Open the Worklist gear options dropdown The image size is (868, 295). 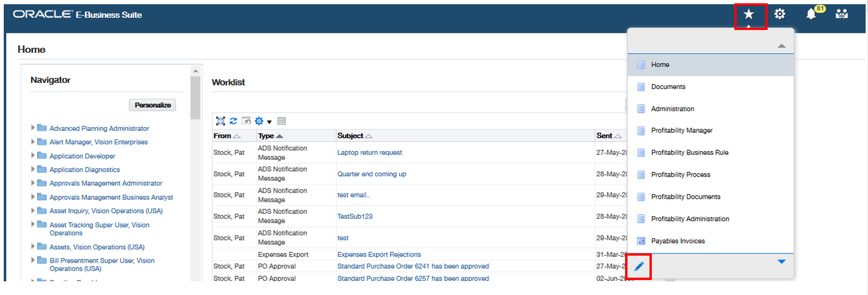[263, 121]
